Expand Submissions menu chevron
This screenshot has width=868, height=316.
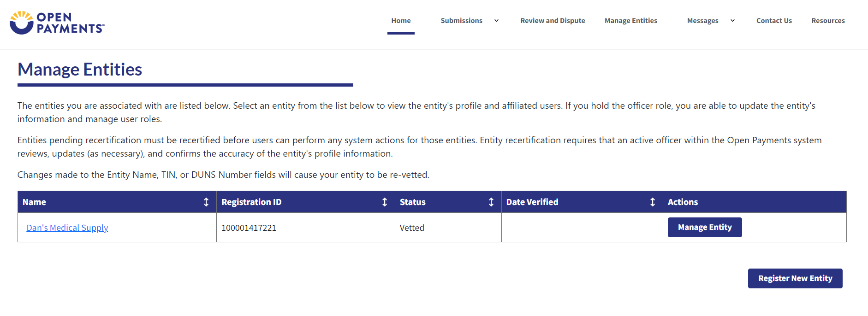pos(496,21)
